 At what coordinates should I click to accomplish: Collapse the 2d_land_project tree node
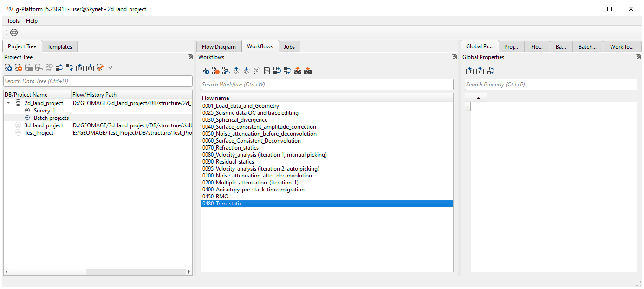point(8,103)
